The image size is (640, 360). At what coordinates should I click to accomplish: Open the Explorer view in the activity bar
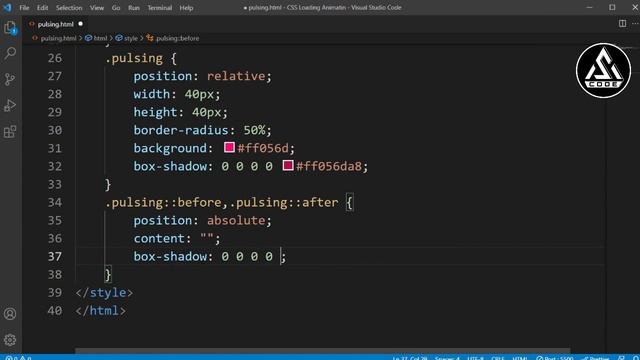[10, 28]
